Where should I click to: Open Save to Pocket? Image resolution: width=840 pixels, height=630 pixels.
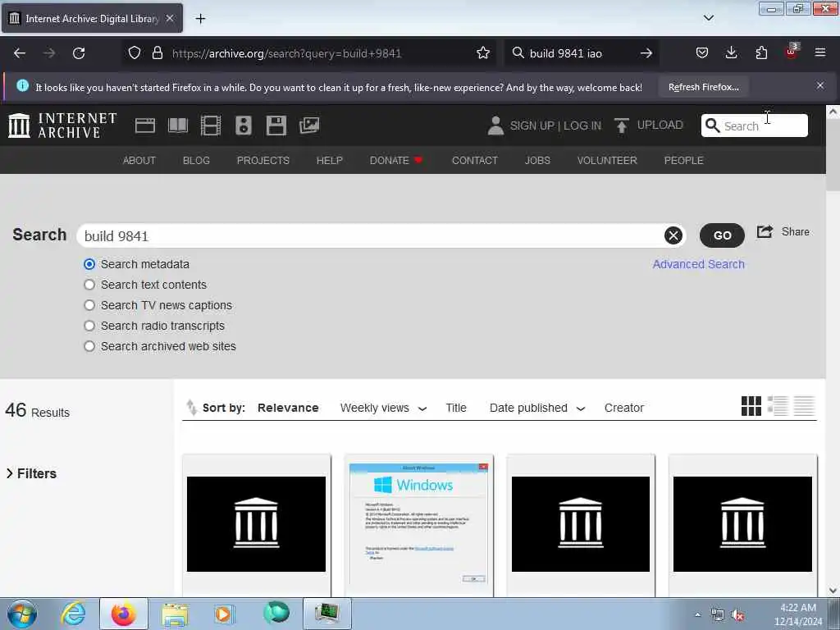pos(702,52)
